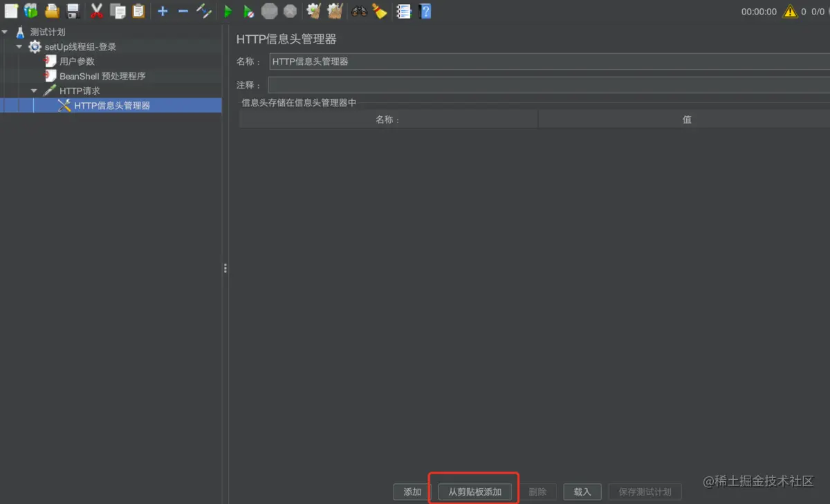
Task: Click the Open file folder icon
Action: (x=52, y=10)
